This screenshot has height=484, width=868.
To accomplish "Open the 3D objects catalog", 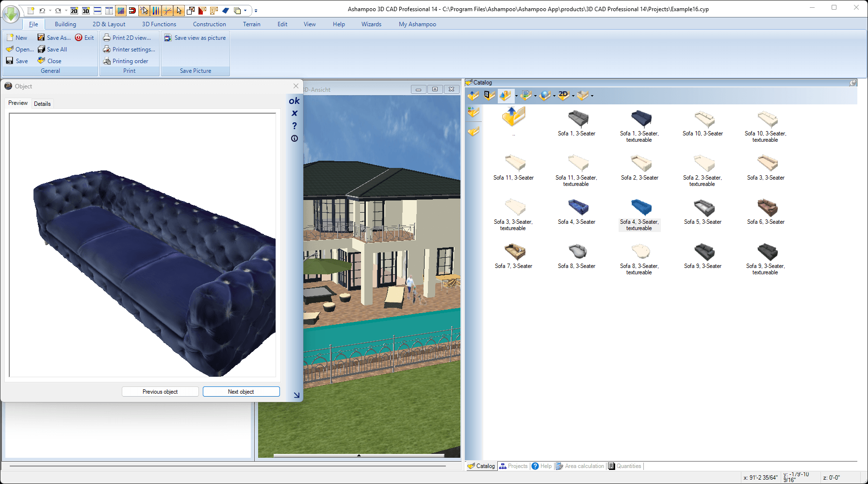I will (x=505, y=95).
